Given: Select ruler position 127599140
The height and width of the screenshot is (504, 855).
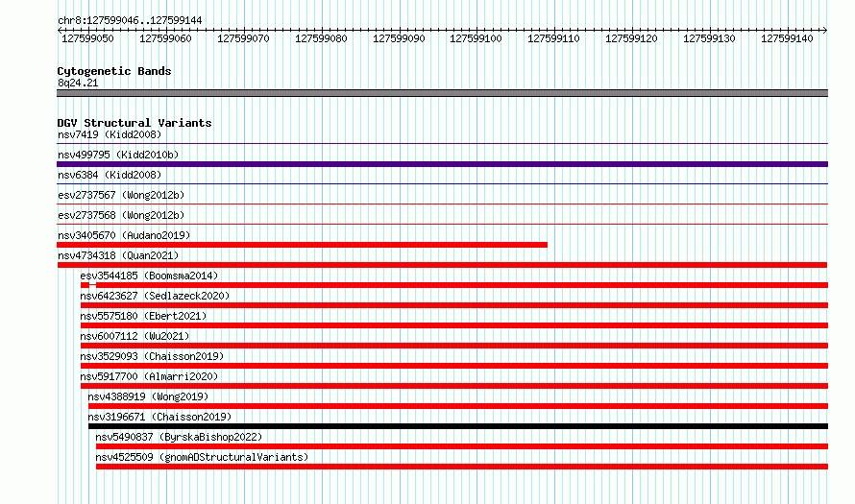Looking at the screenshot, I should tap(787, 38).
